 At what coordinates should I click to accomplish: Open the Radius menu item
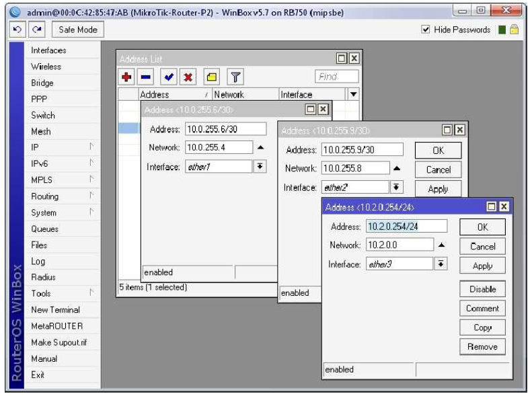coord(62,278)
